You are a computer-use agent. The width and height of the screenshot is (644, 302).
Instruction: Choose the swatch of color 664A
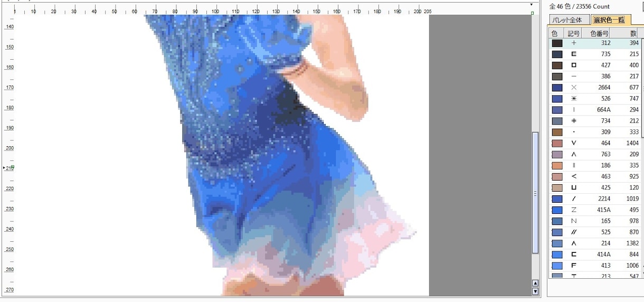557,110
